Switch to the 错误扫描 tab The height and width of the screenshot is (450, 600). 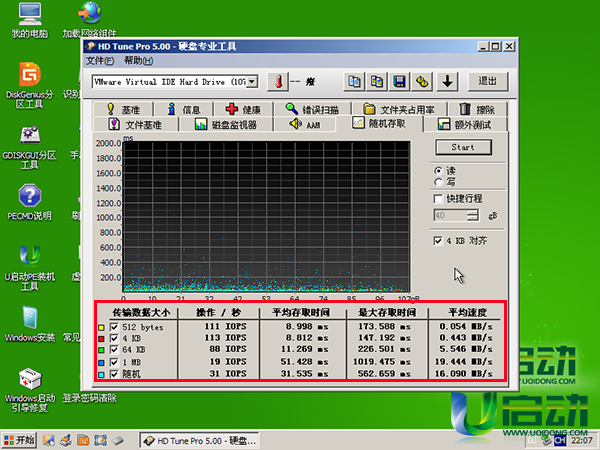(x=312, y=109)
